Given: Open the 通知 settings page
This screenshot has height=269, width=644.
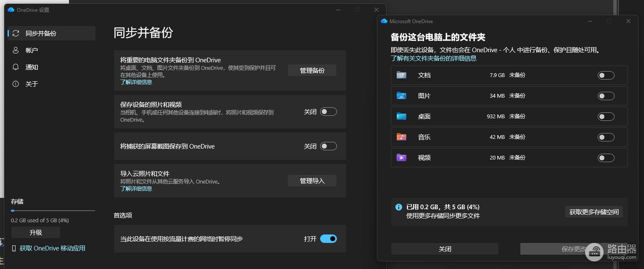Looking at the screenshot, I should (52, 67).
